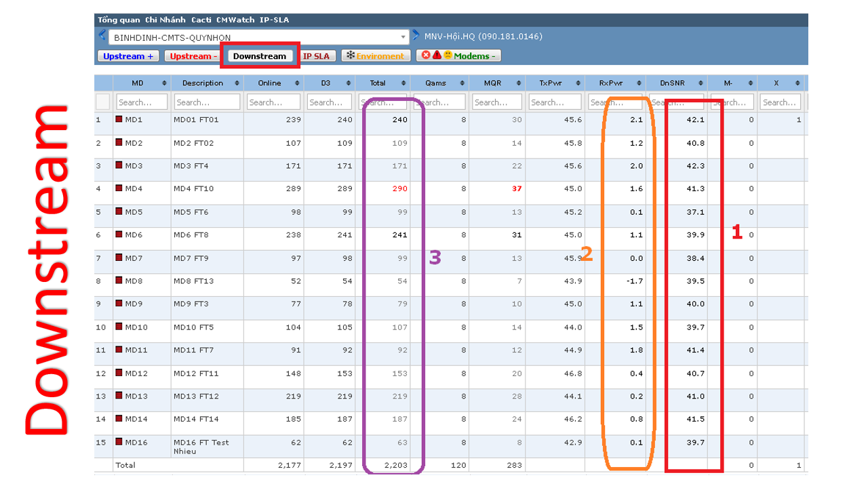Click the red status square for MD14
This screenshot has height=488, width=868.
coord(119,419)
